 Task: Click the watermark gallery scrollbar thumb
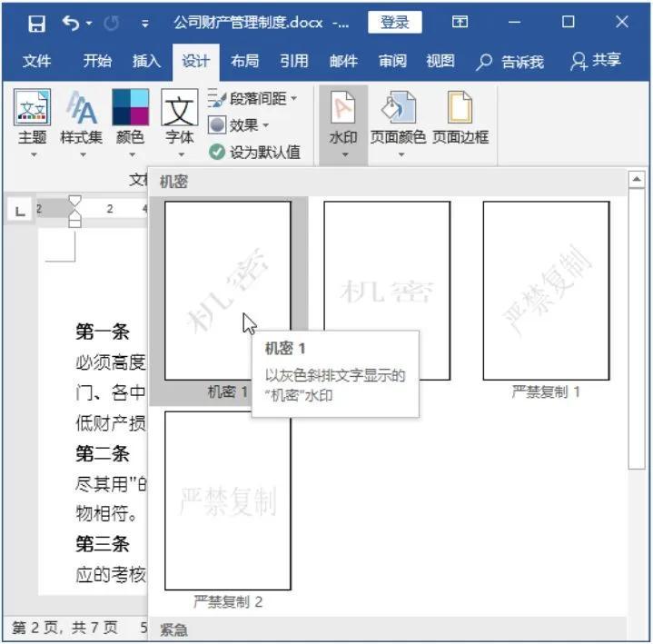coord(637,328)
